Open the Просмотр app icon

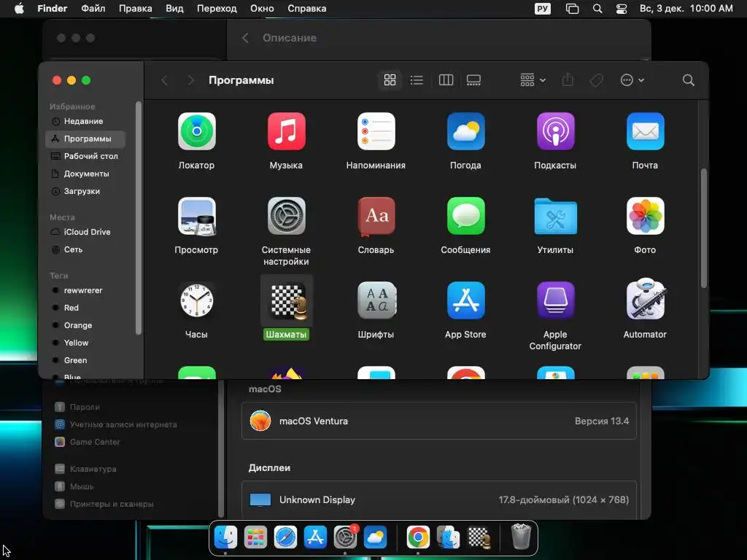(x=196, y=216)
